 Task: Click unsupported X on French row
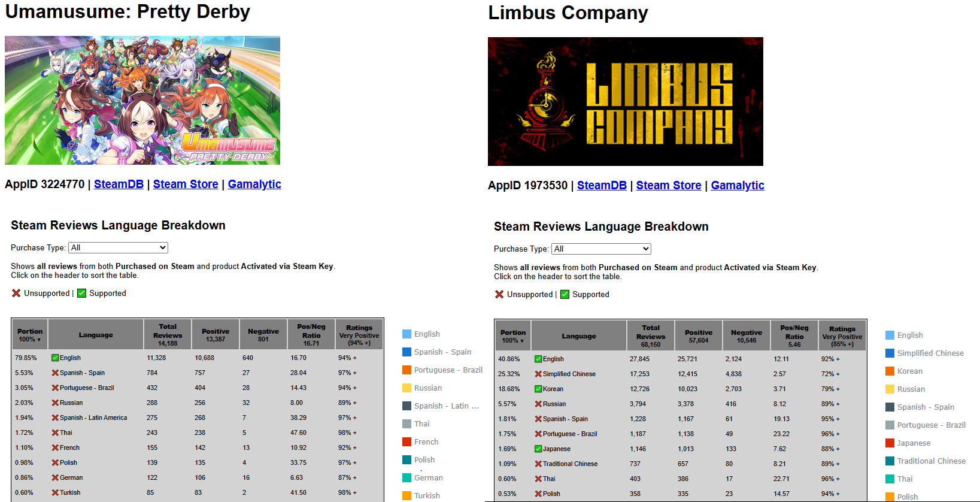(x=55, y=447)
